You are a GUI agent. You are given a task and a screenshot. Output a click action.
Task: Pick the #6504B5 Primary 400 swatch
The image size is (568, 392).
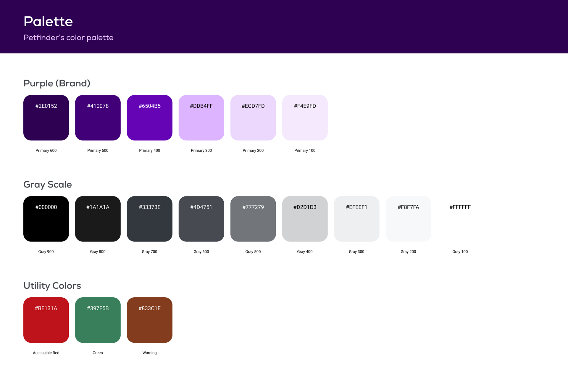click(x=150, y=118)
